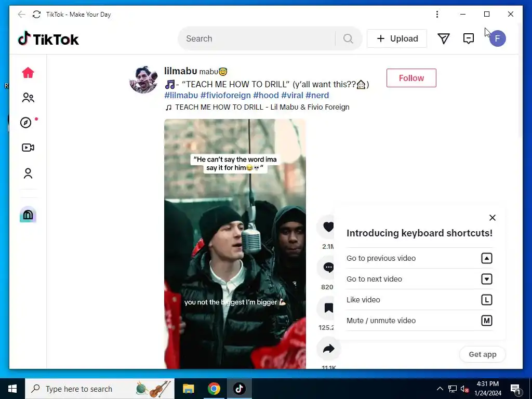Click the taskbar 'Type here to search' box
The height and width of the screenshot is (399, 532).
point(100,389)
